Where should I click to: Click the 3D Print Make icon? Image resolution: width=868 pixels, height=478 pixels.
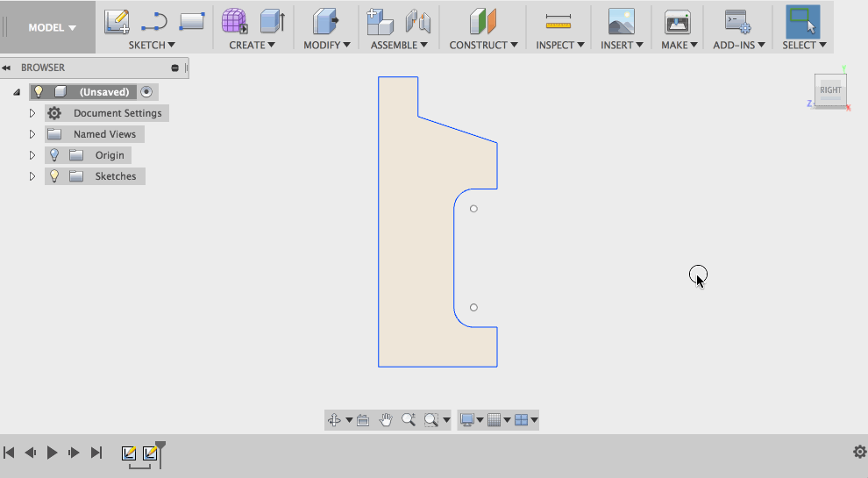pyautogui.click(x=677, y=21)
